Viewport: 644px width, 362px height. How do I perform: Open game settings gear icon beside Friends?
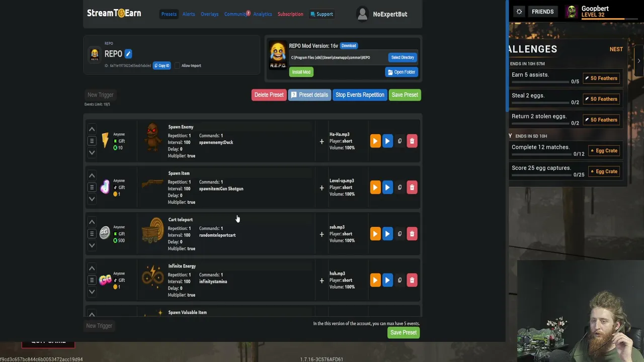(x=519, y=12)
